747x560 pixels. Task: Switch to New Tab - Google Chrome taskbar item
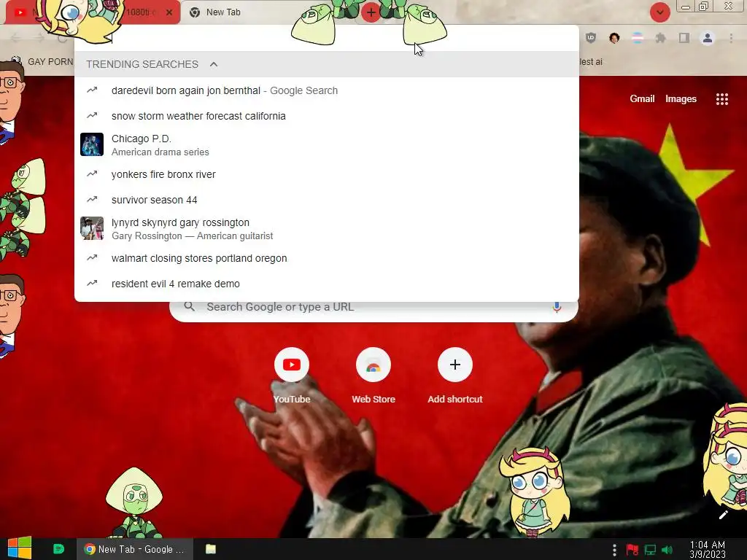click(x=135, y=549)
